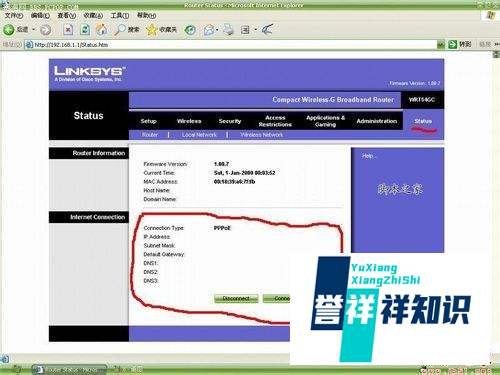Viewport: 500px width, 375px height.
Task: Click the Mail envelope icon
Action: pyautogui.click(x=209, y=30)
